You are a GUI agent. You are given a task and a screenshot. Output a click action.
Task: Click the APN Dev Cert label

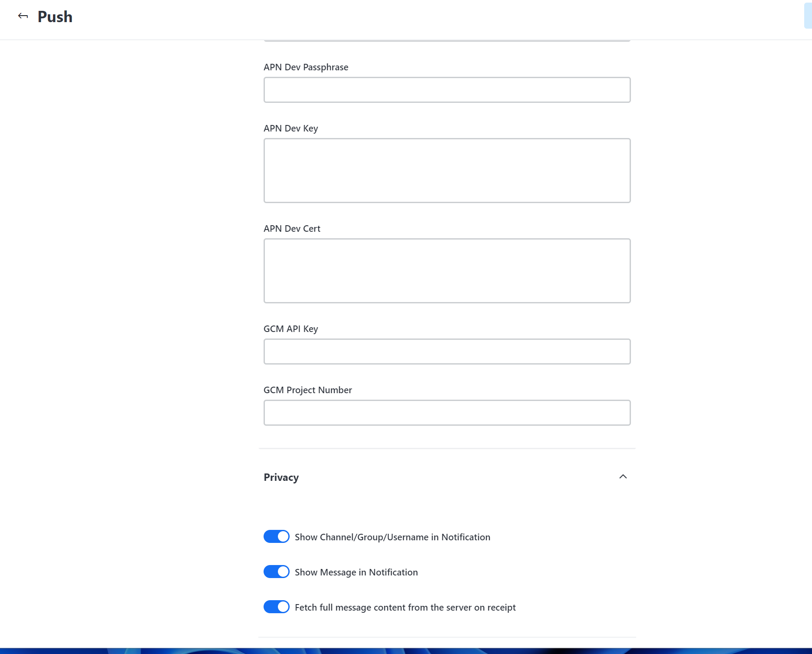[x=292, y=228]
